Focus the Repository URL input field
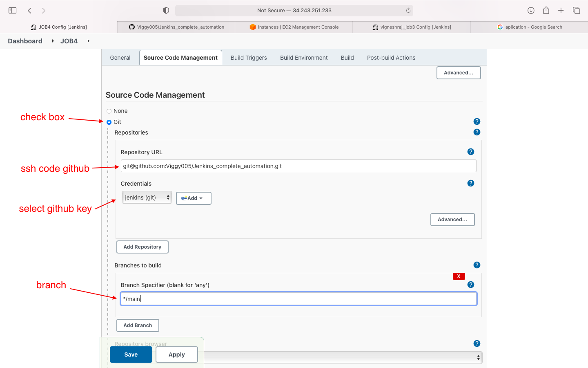588x368 pixels. [x=298, y=166]
